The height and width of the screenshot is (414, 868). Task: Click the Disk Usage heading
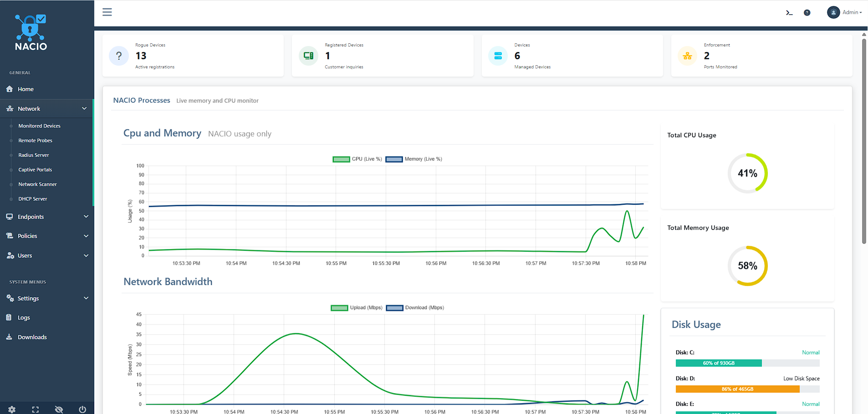tap(696, 325)
